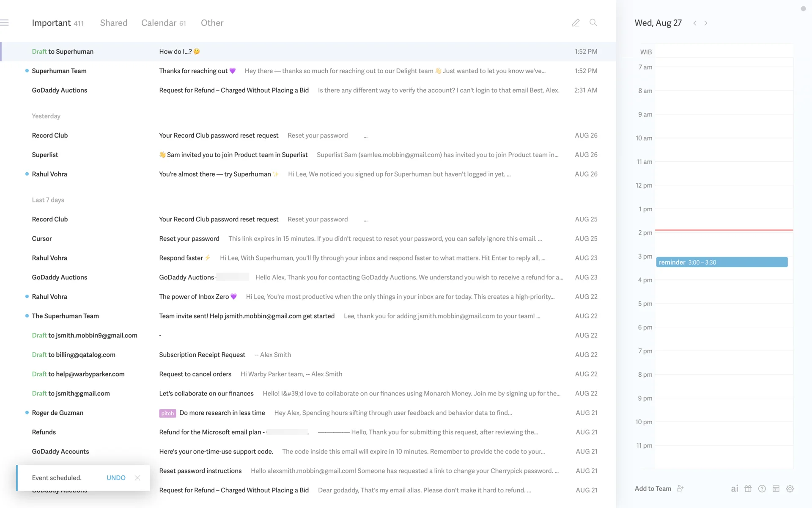Switch to the Shared tab
The image size is (812, 508).
click(x=113, y=23)
